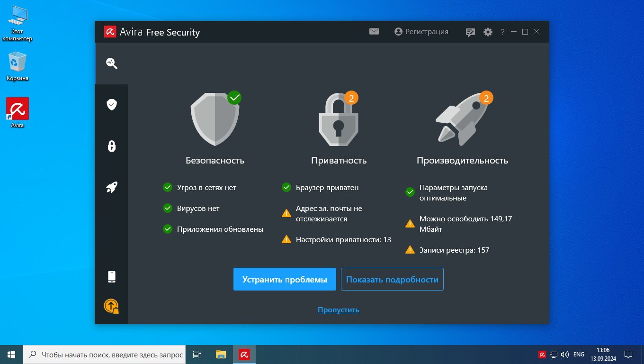Click the Производительность heading
Viewport: 644px width, 364px height.
462,161
